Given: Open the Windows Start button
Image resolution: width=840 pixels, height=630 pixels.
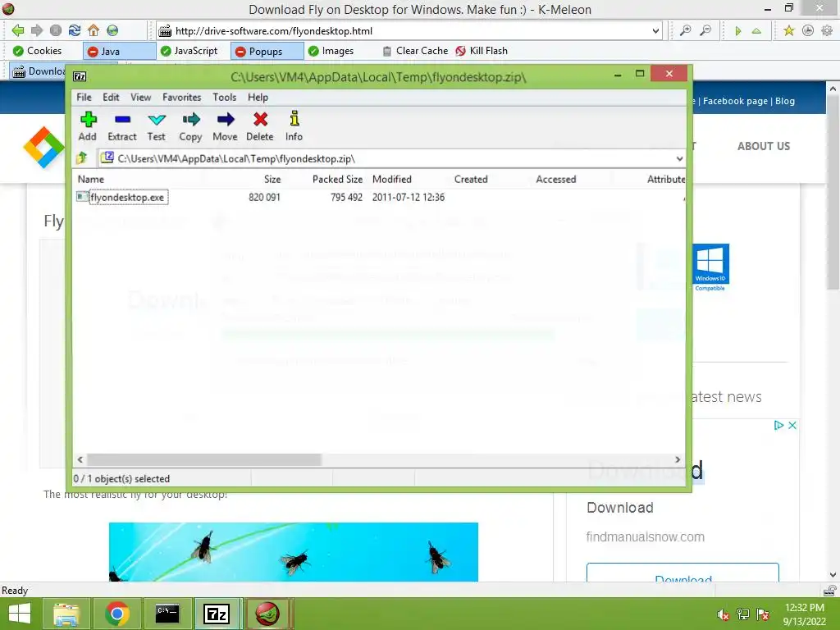Looking at the screenshot, I should point(21,614).
